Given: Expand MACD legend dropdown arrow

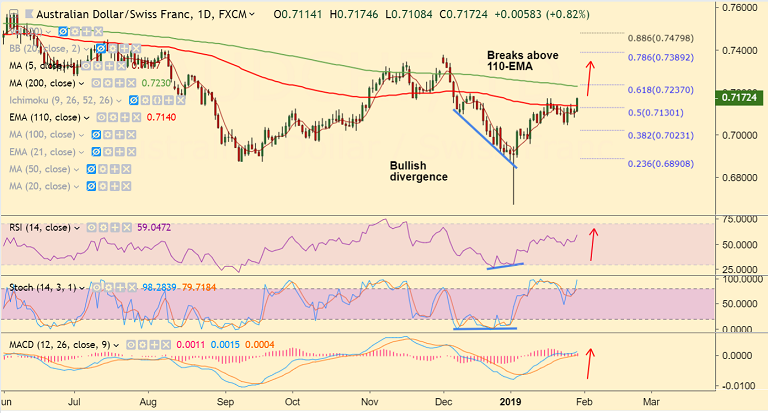Looking at the screenshot, I should tap(116, 346).
